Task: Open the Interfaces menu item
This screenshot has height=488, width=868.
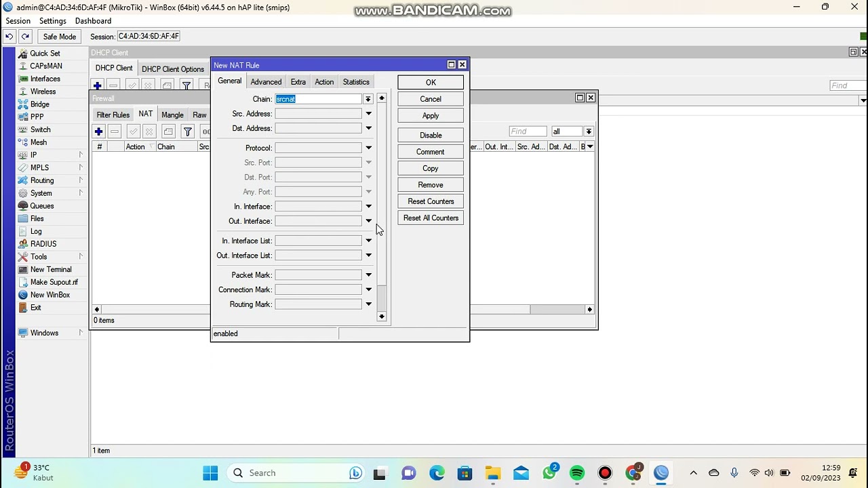Action: tap(45, 79)
